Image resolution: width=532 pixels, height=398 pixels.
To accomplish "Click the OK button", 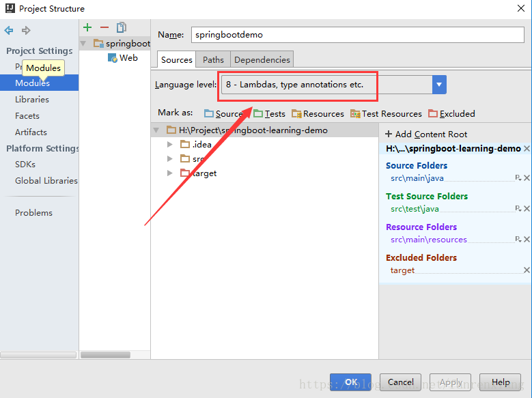I will (x=350, y=382).
